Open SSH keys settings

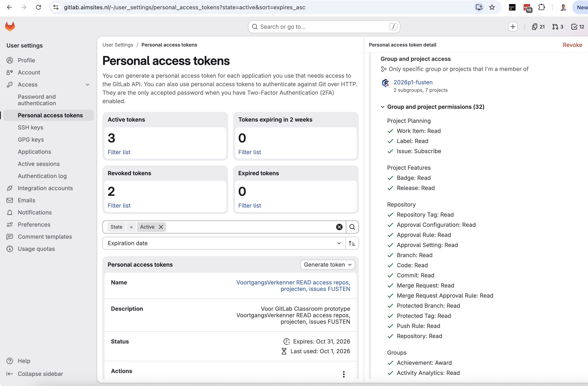pyautogui.click(x=30, y=127)
